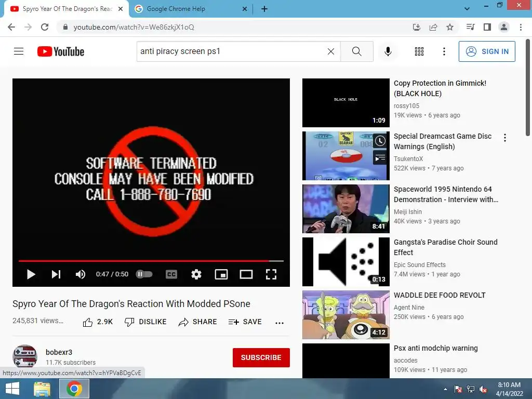Open Chrome three-dot menu
This screenshot has height=399, width=532.
[521, 27]
